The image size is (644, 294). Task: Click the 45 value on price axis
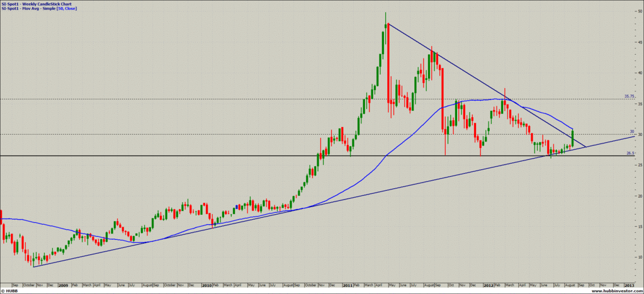(x=640, y=42)
